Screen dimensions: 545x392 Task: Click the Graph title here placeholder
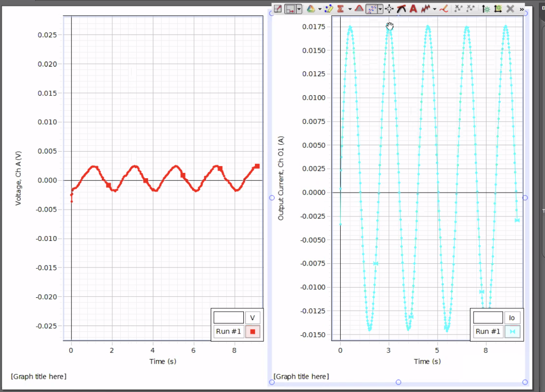(x=37, y=376)
